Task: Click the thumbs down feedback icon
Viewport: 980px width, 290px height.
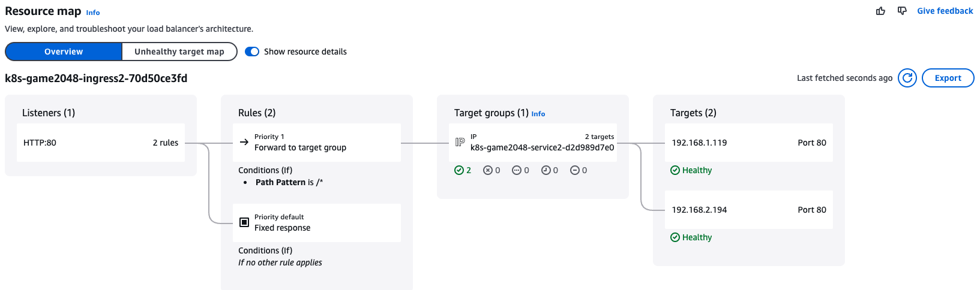Action: tap(902, 11)
